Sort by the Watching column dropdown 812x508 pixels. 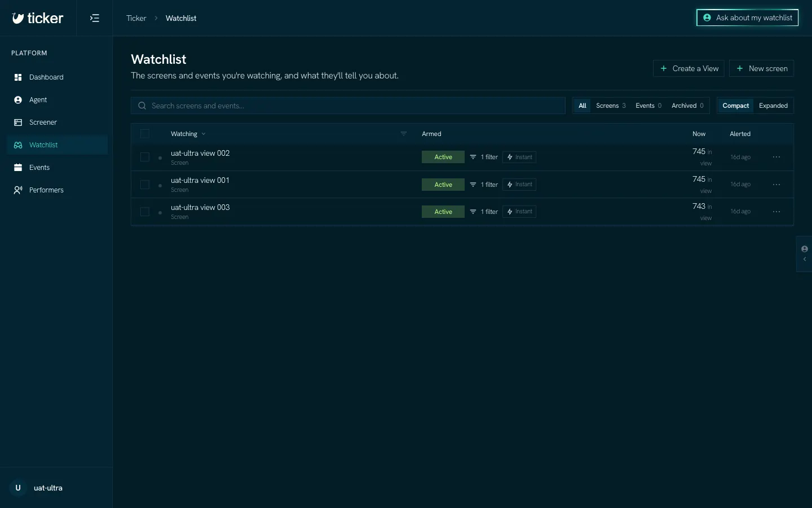pyautogui.click(x=188, y=134)
